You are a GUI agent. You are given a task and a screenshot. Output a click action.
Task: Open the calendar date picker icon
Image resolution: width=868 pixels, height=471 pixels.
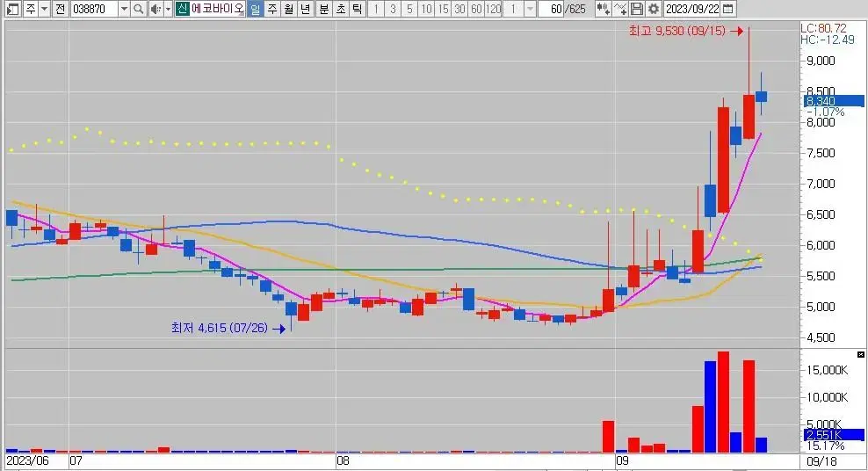[728, 9]
